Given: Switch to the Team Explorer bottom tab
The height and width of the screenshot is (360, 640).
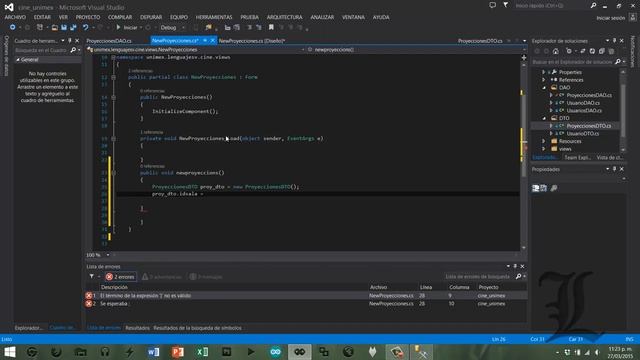Looking at the screenshot, I should [577, 158].
